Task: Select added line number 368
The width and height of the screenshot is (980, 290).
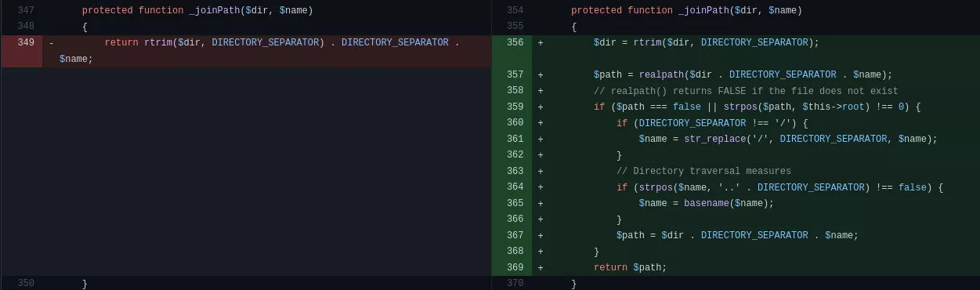Action: [515, 251]
